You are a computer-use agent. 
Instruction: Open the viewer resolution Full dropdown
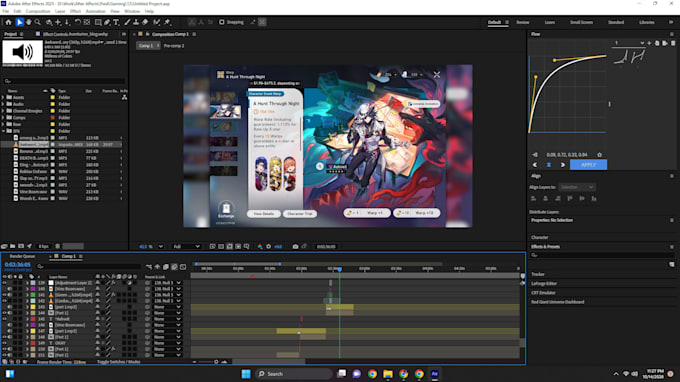coord(186,246)
